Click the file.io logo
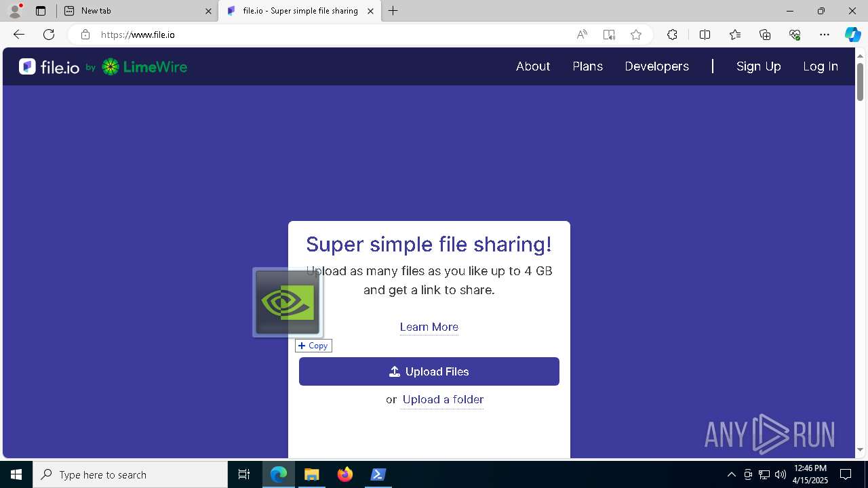This screenshot has height=488, width=868. click(x=49, y=66)
